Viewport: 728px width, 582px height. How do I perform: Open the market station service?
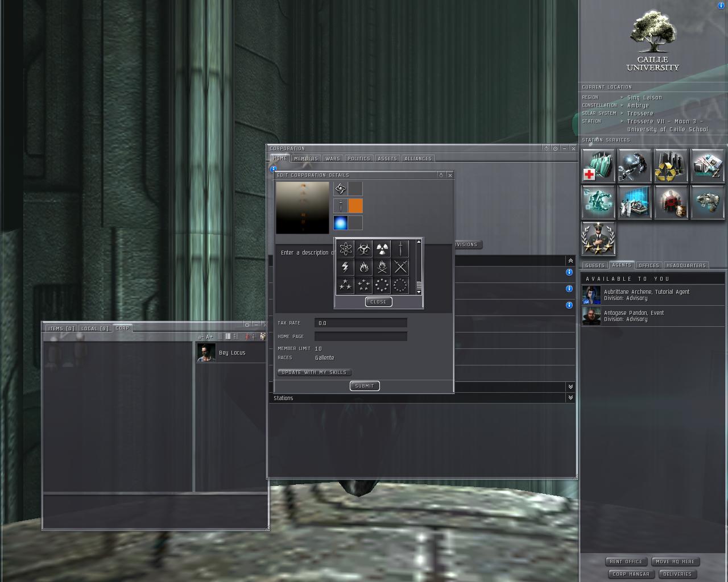coord(708,166)
